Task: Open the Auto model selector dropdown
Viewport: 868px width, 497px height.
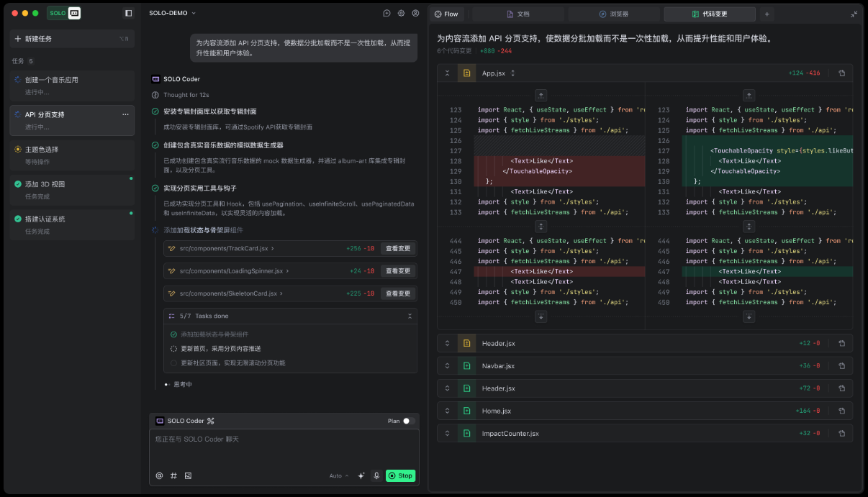Action: (338, 475)
